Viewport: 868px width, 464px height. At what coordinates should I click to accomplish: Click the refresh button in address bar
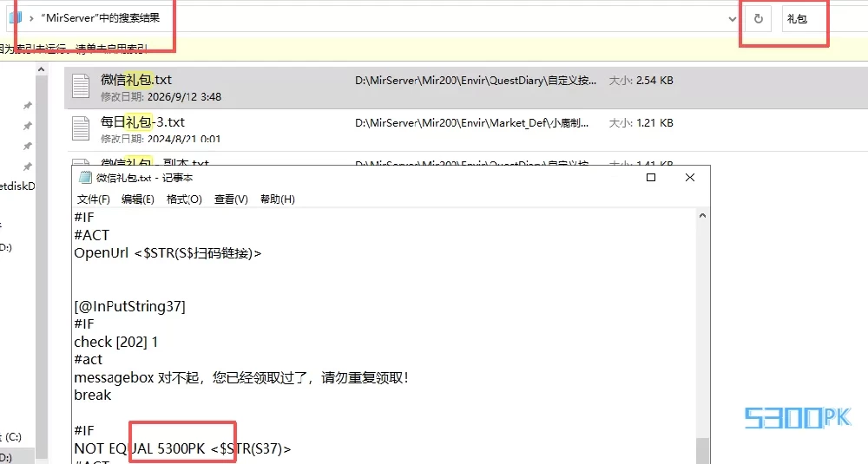[x=758, y=19]
